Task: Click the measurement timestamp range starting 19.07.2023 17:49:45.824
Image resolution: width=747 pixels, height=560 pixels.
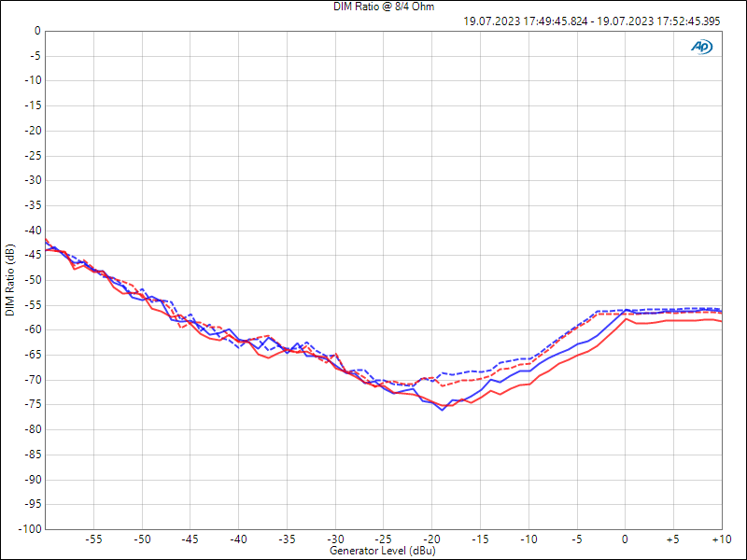Action: 592,21
